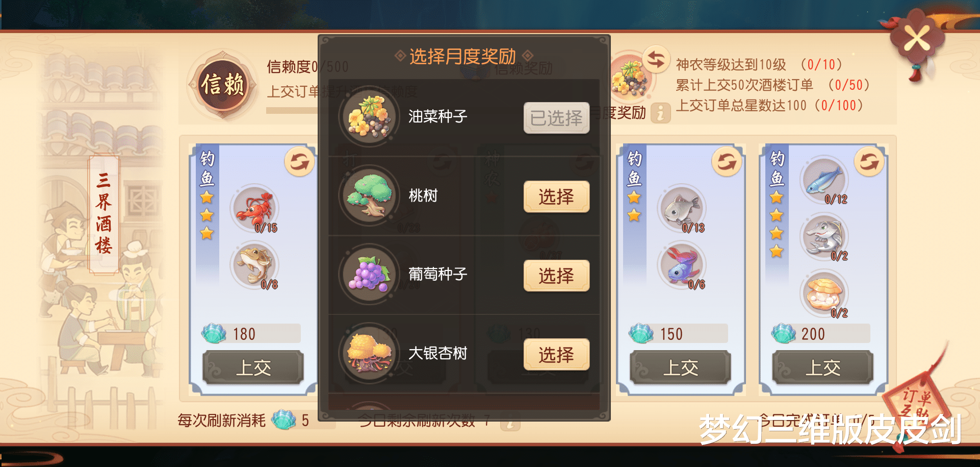The image size is (980, 467).
Task: Refresh the lobster fishing order card
Action: click(299, 162)
